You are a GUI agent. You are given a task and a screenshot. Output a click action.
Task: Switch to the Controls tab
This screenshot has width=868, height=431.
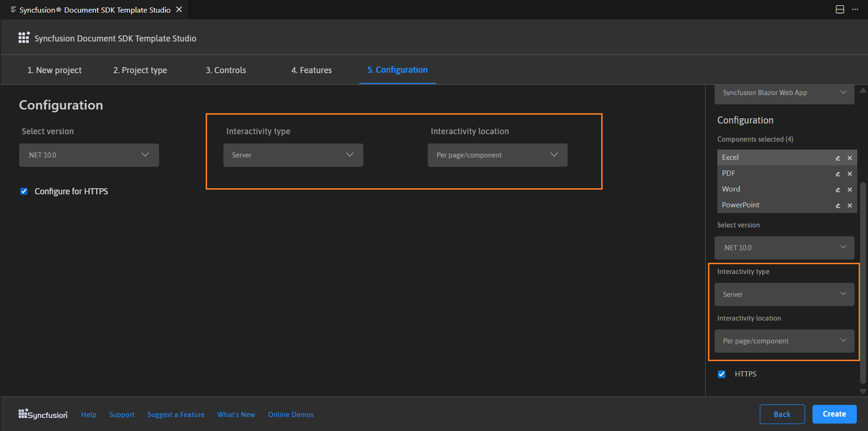click(x=226, y=70)
